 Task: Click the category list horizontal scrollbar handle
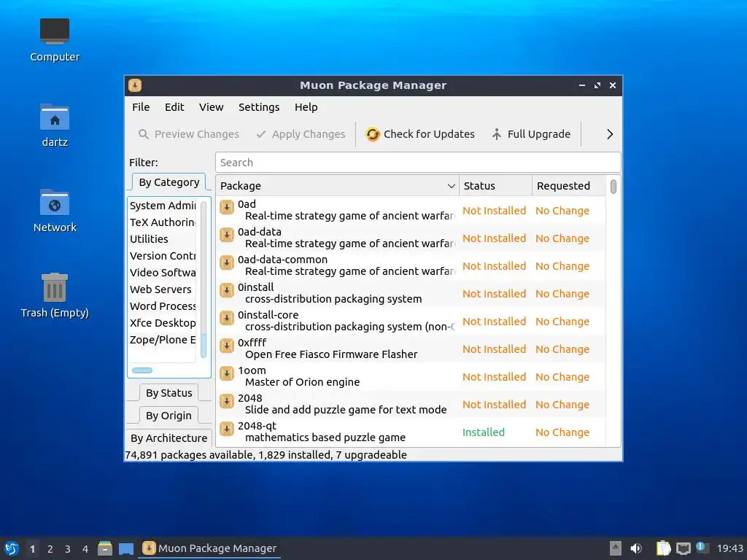tap(142, 370)
